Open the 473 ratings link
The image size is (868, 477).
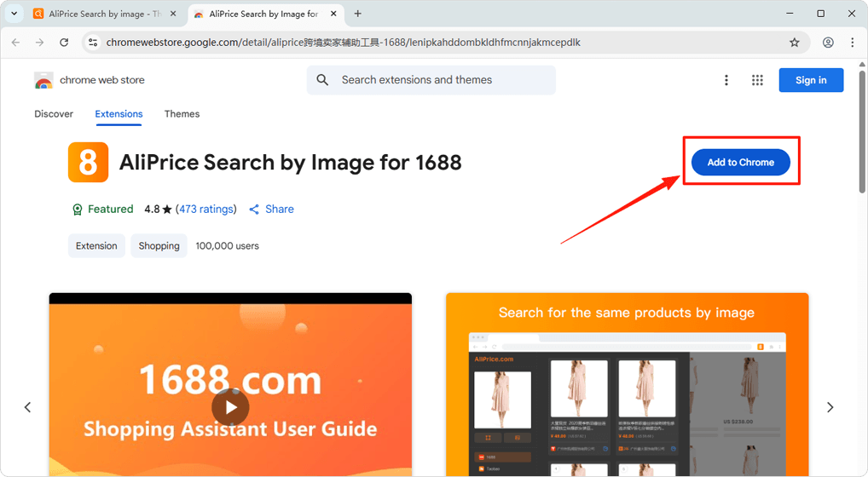[x=205, y=210]
